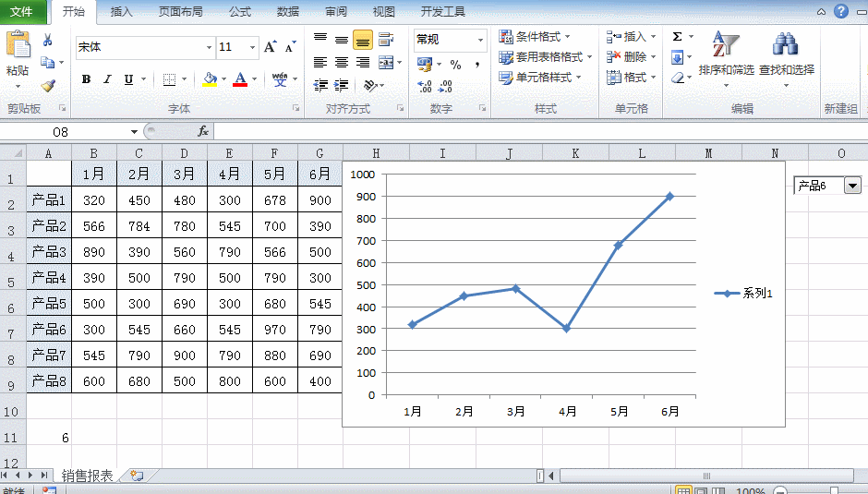868x494 pixels.
Task: Decrease decimal places
Action: click(446, 86)
